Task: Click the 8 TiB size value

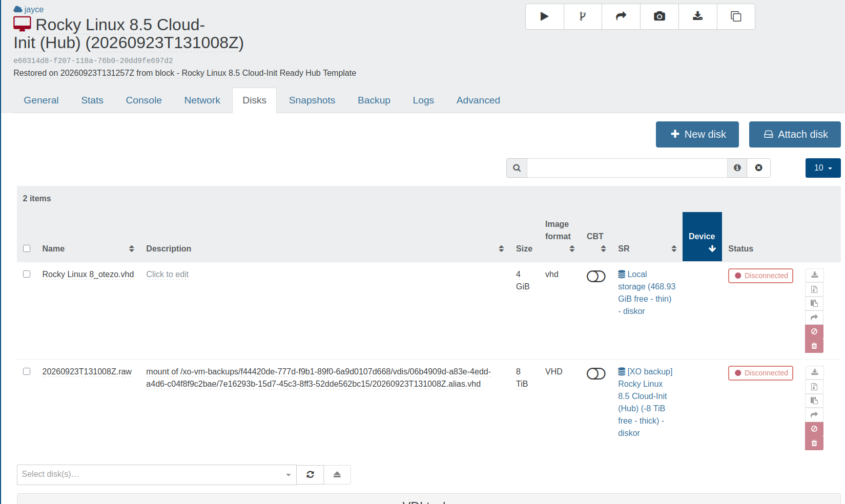Action: [522, 377]
